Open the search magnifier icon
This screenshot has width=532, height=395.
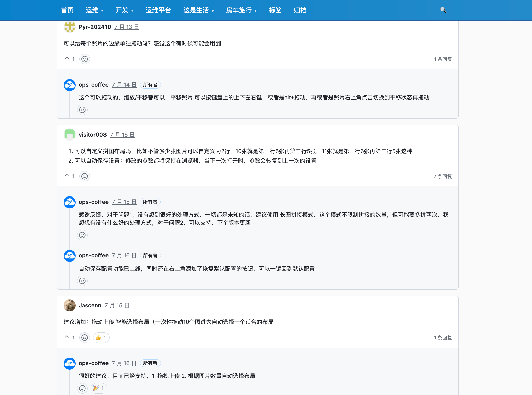point(443,10)
